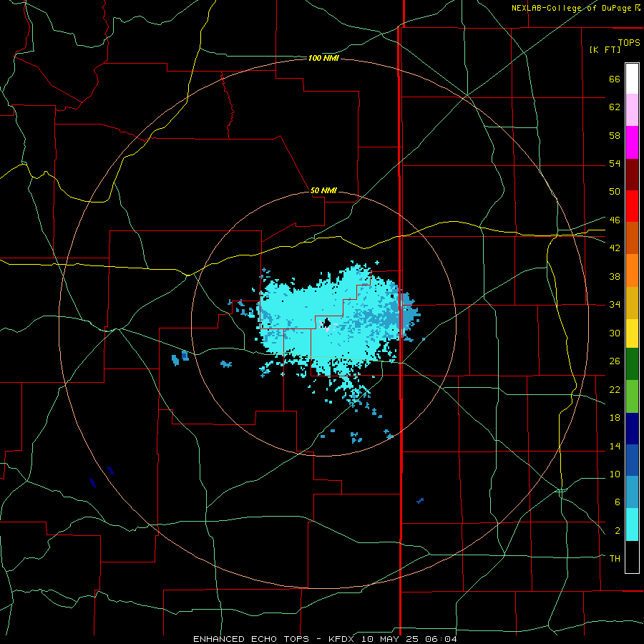This screenshot has height=644, width=644.
Task: Click the legend value 34
Action: [615, 305]
